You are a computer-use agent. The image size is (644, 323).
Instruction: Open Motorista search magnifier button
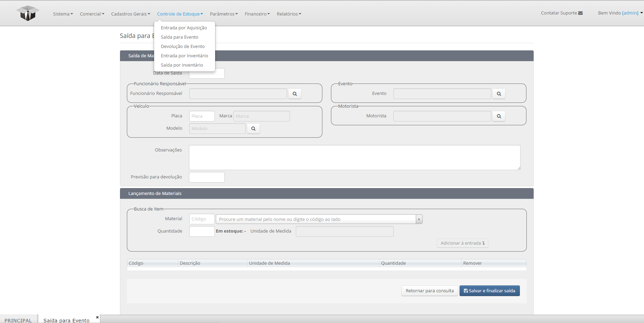coord(499,116)
